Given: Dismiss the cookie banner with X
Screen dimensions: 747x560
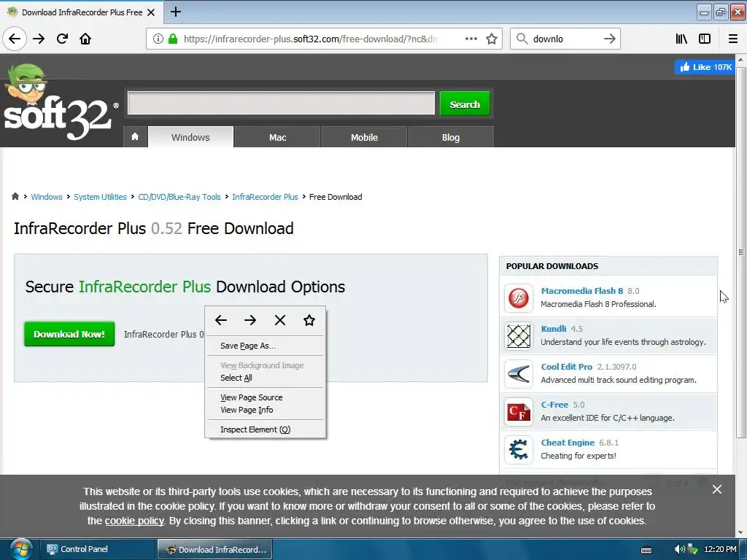Looking at the screenshot, I should (716, 489).
